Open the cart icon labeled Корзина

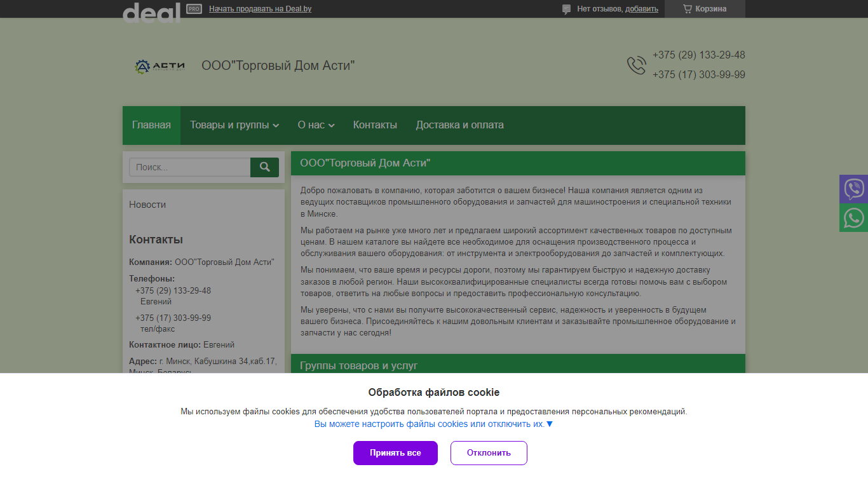[x=705, y=9]
